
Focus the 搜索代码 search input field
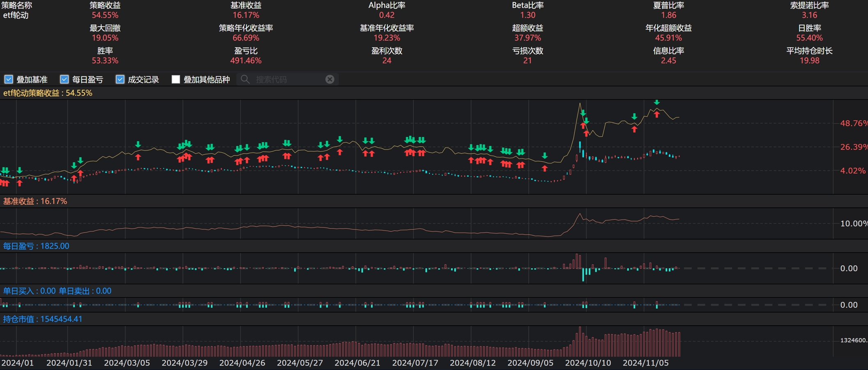point(288,79)
